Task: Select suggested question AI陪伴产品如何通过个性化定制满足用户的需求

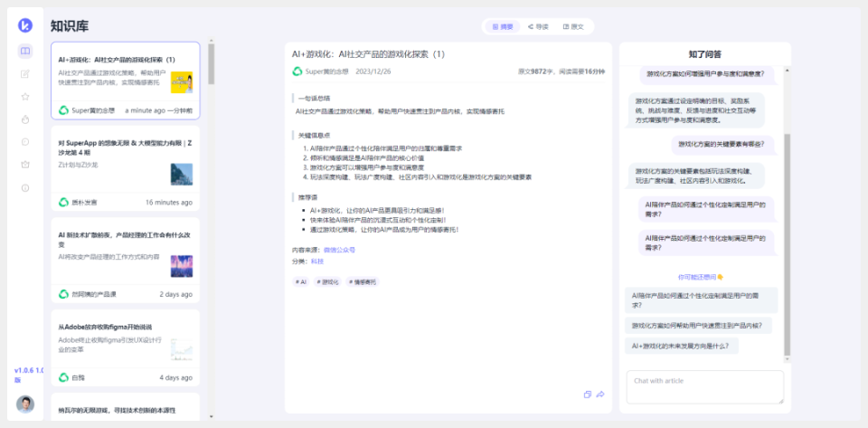Action: point(701,300)
